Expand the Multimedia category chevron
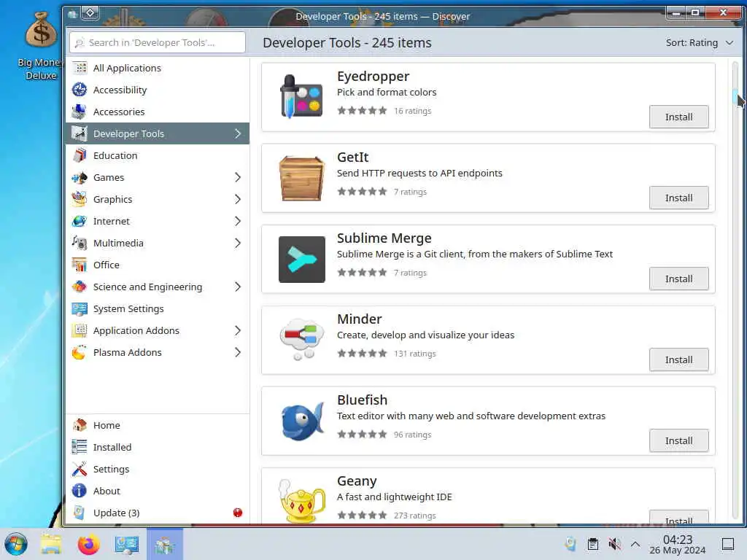The width and height of the screenshot is (747, 560). pyautogui.click(x=238, y=244)
